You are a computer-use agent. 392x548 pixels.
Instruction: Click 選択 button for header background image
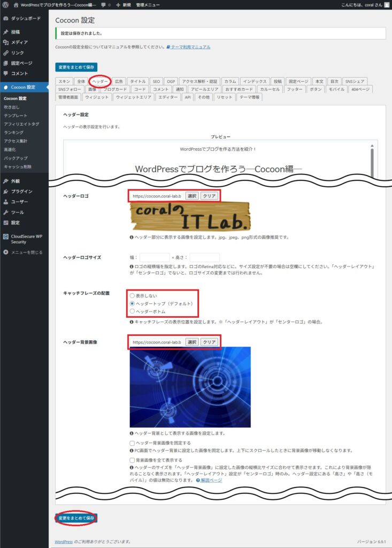pos(192,342)
